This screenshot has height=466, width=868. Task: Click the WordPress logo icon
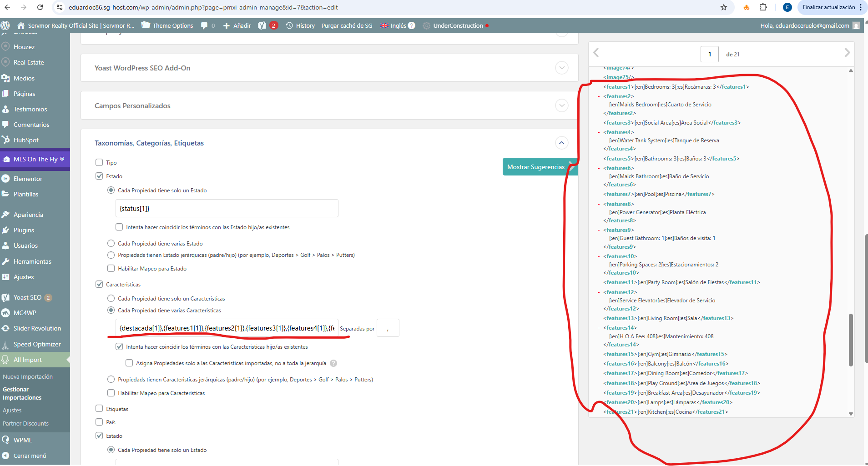5,25
